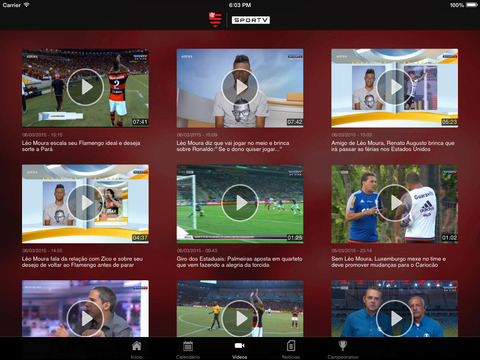The width and height of the screenshot is (480, 360).
Task: Play the bottom row stadium match video
Action: point(240,318)
